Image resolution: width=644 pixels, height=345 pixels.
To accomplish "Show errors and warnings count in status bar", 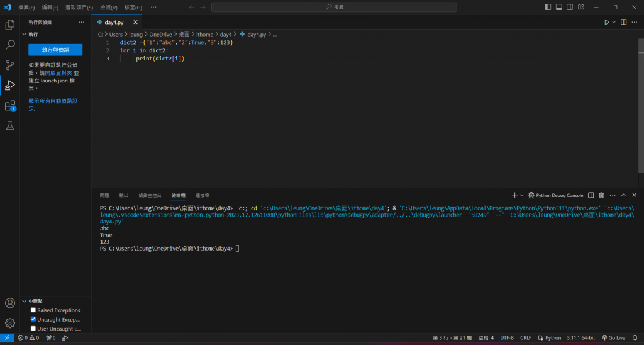I will click(x=28, y=337).
